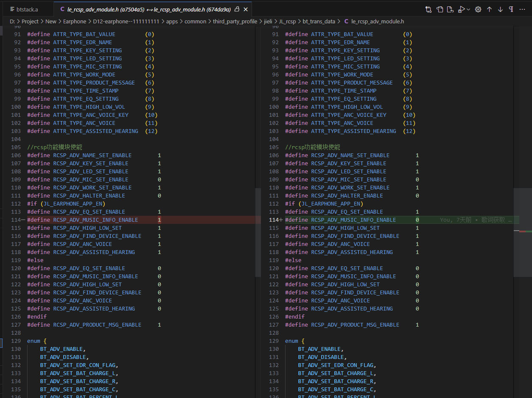Open the D12-earphone--111111111 breadcrumb

tap(126, 21)
